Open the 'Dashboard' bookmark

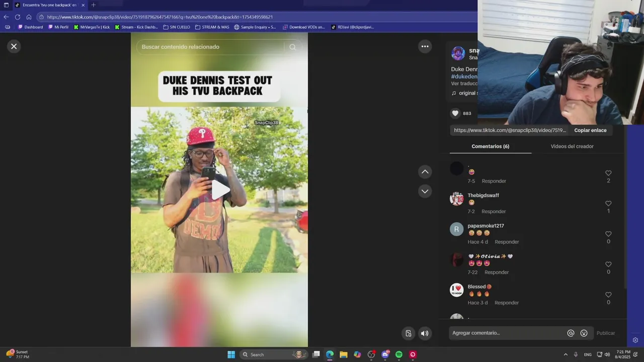coord(30,27)
